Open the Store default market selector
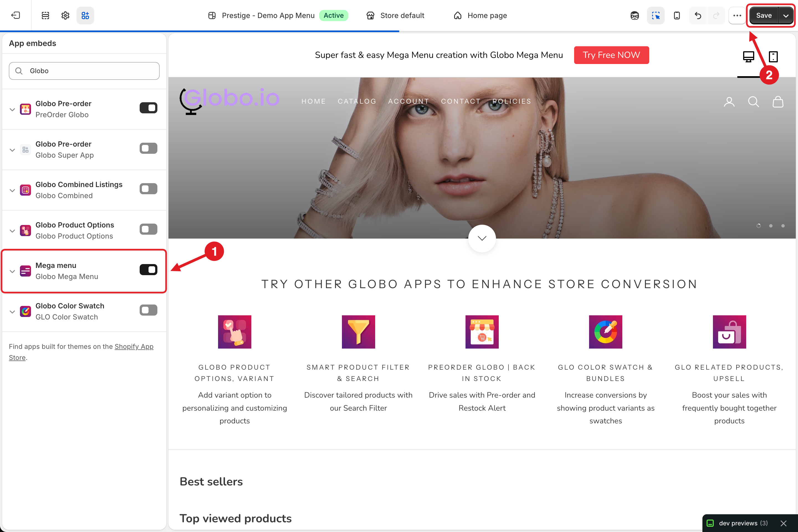798x532 pixels. point(395,15)
